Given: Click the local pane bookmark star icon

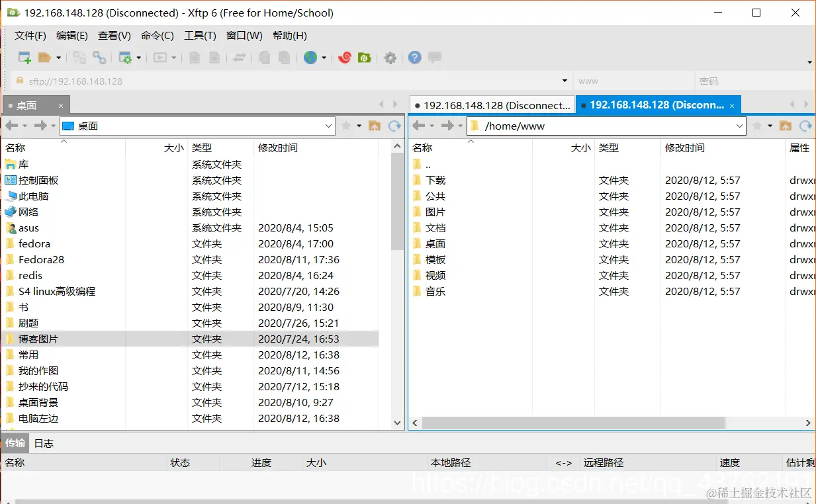Looking at the screenshot, I should coord(345,126).
